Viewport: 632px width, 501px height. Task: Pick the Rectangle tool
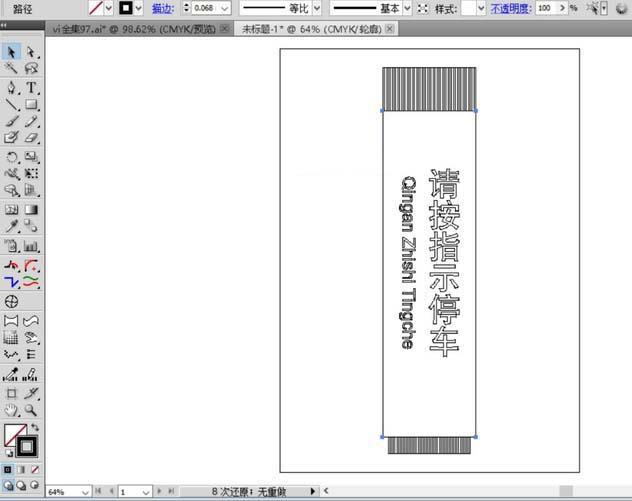[x=31, y=104]
